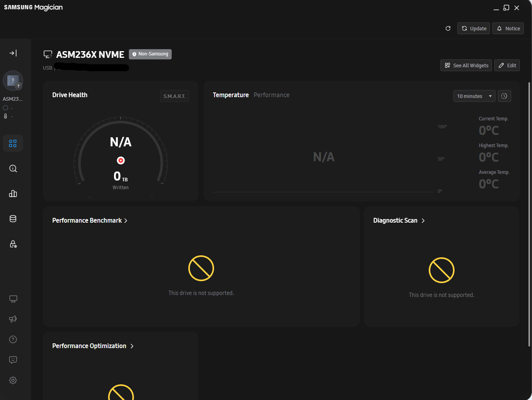Click the circle health status icon in sidebar
532x400 pixels.
pyautogui.click(x=6, y=108)
